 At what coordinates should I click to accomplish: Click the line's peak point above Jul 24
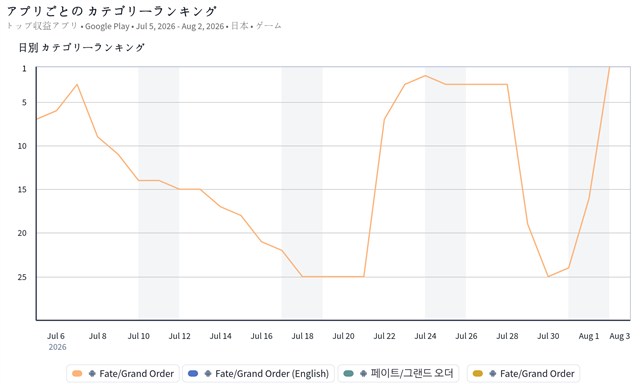pyautogui.click(x=425, y=75)
